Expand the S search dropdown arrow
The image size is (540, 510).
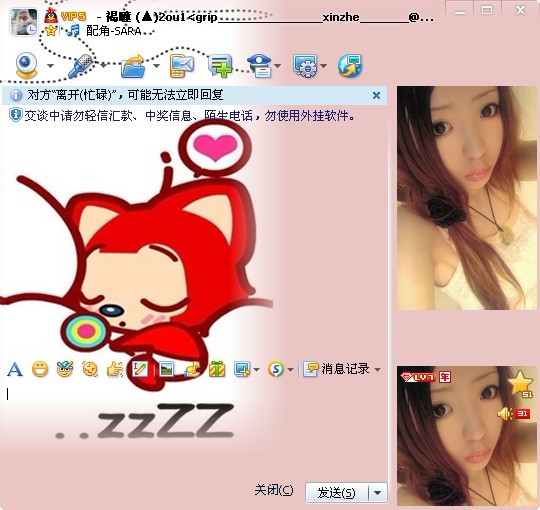[290, 370]
